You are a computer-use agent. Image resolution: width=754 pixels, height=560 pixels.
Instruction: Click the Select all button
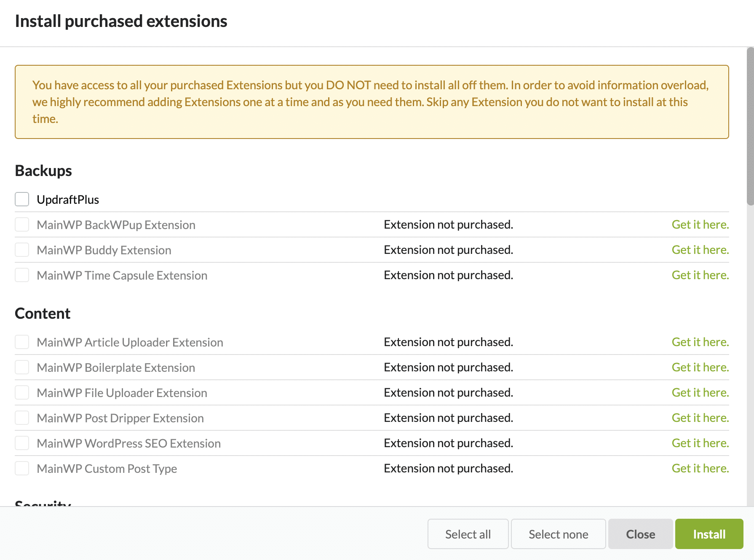tap(468, 534)
